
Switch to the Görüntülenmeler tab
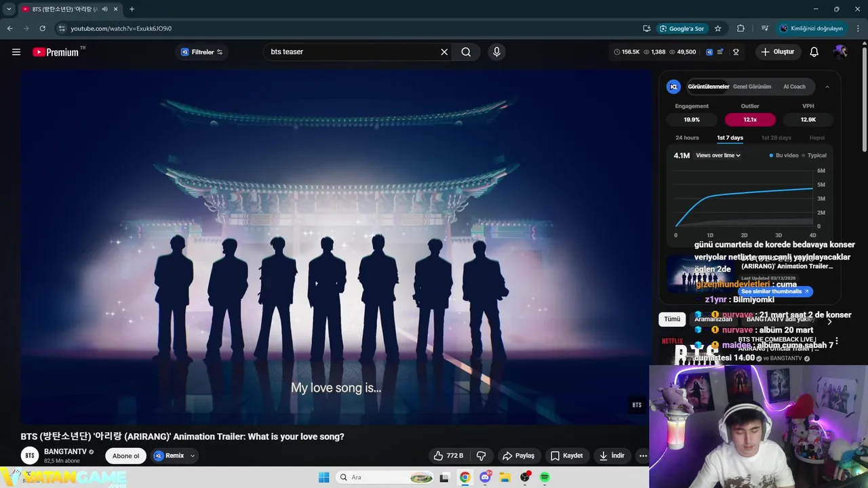(x=708, y=87)
